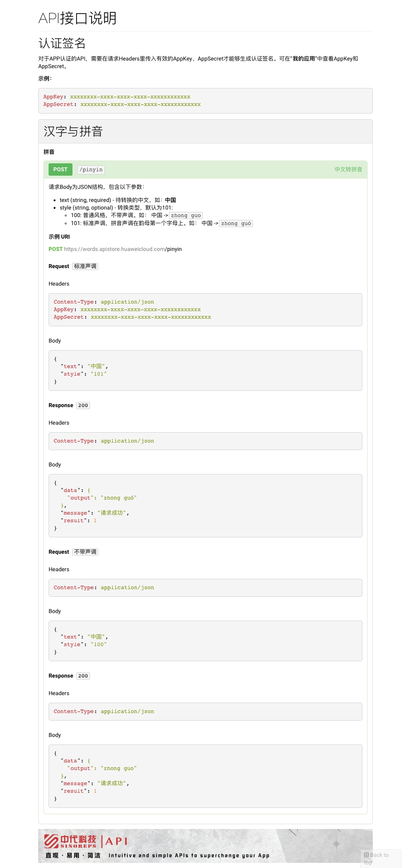
Task: Open the 中文转拼音 link in the endpoint header
Action: click(348, 169)
